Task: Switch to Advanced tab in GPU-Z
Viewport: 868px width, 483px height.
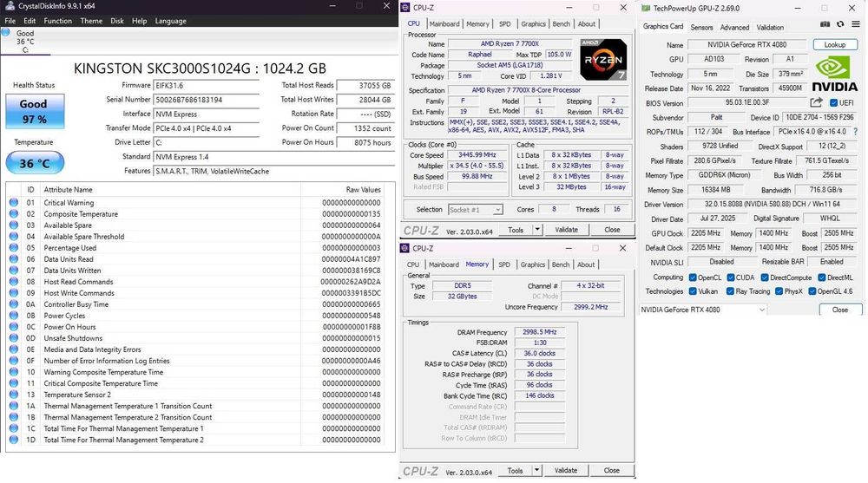Action: tap(734, 27)
